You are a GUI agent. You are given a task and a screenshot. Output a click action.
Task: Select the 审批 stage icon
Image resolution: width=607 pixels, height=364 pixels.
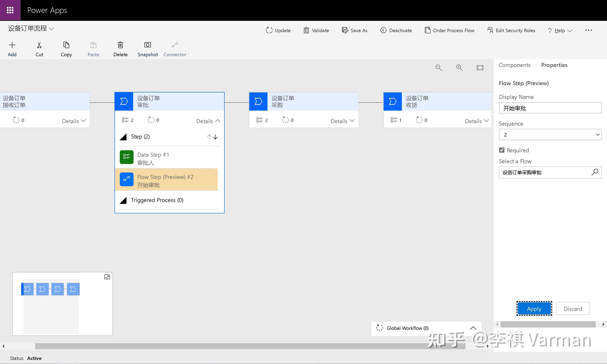click(x=124, y=101)
